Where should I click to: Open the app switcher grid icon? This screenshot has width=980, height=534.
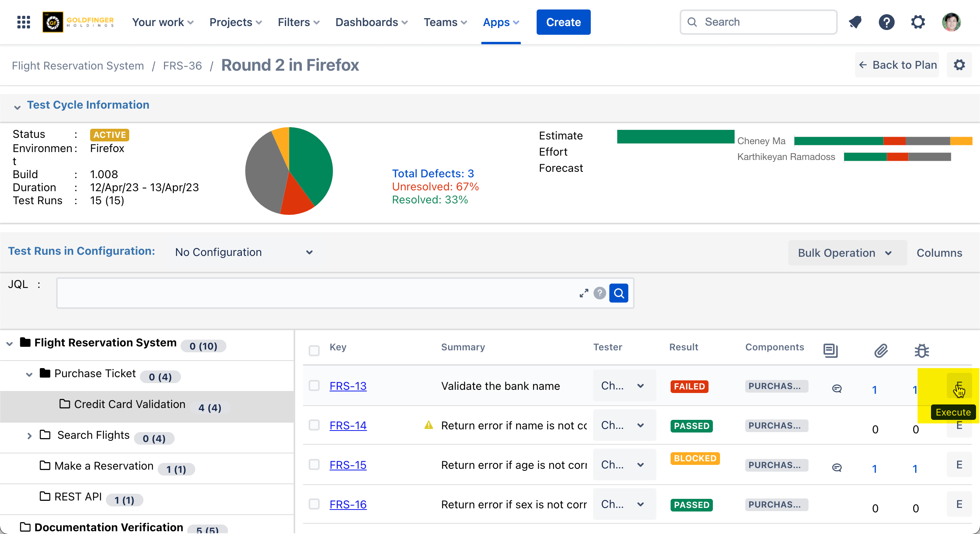[24, 22]
